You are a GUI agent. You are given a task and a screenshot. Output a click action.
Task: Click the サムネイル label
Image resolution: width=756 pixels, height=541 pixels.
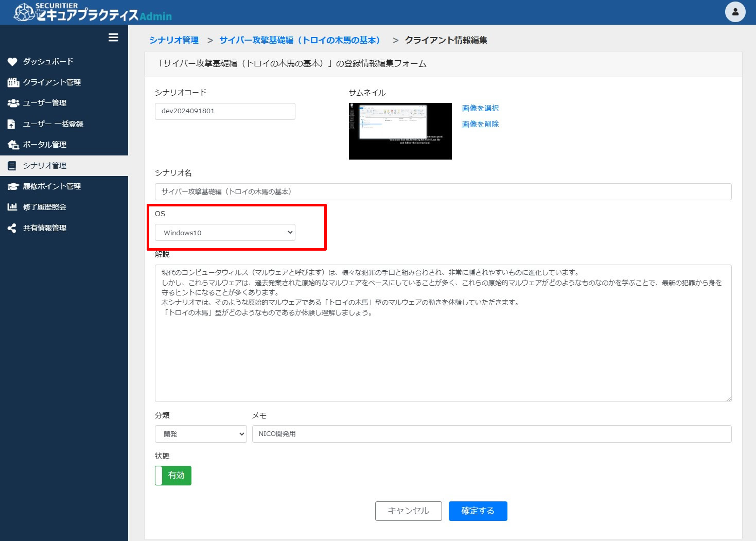(x=367, y=93)
